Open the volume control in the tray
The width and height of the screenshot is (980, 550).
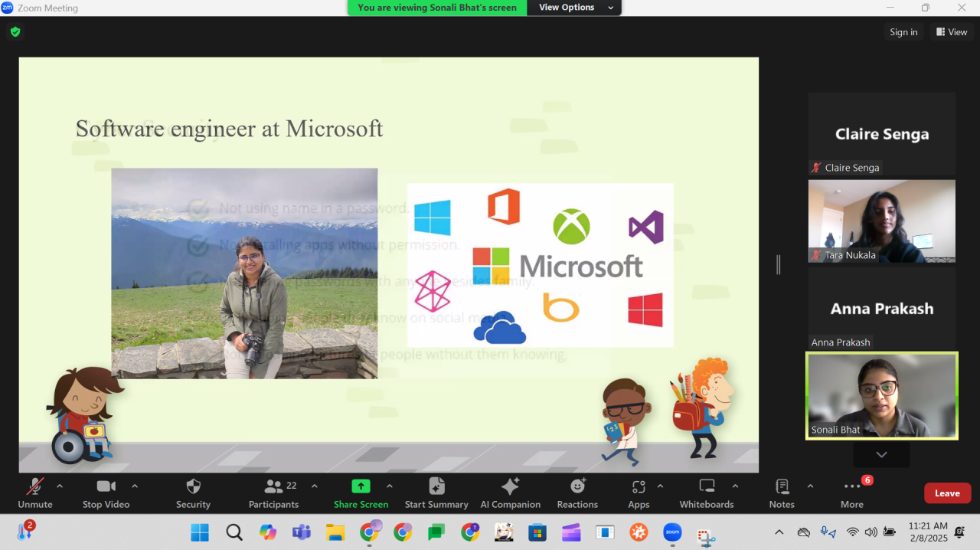(871, 532)
